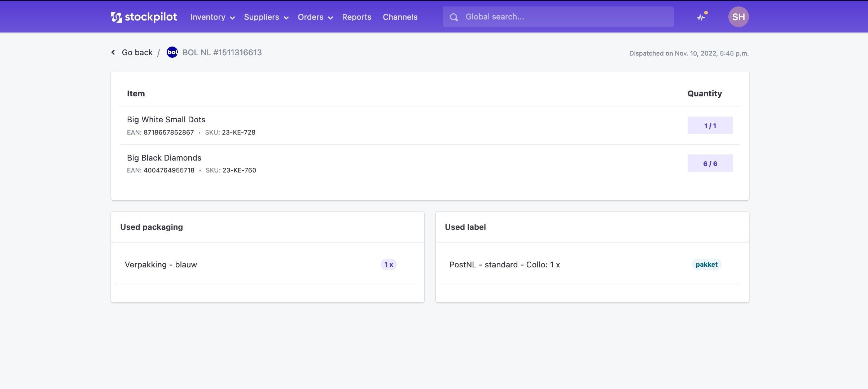Click the 1 x packaging count badge
This screenshot has height=389, width=868.
389,265
